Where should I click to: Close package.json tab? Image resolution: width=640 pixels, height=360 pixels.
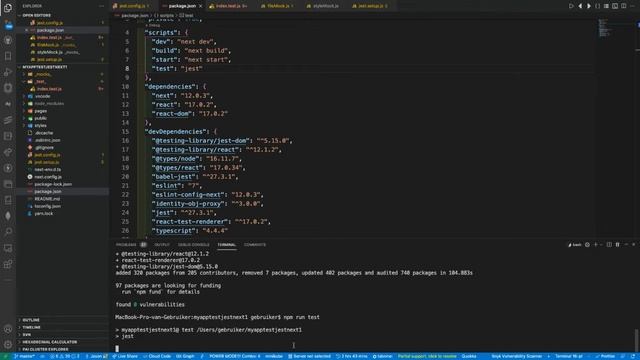point(200,6)
